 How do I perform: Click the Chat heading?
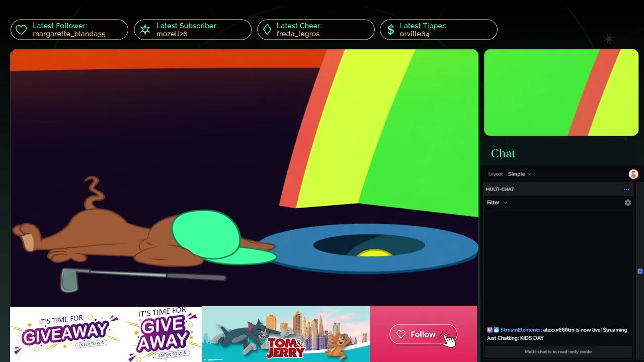tap(503, 153)
